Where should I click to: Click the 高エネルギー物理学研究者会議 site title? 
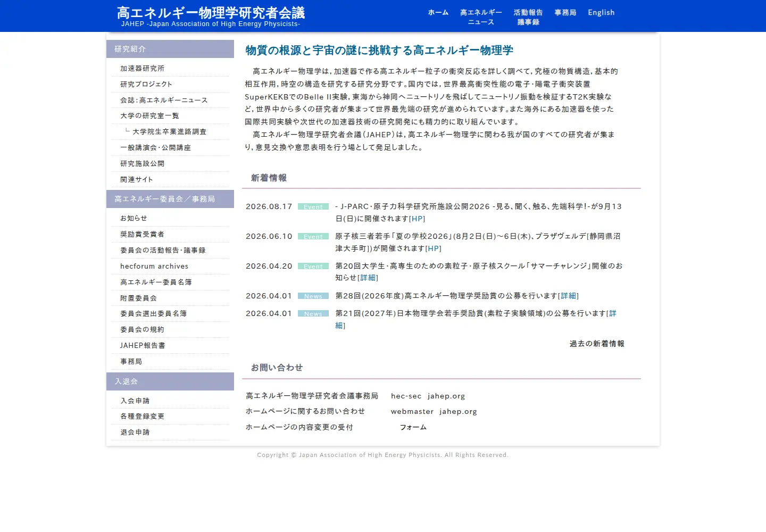pos(211,12)
